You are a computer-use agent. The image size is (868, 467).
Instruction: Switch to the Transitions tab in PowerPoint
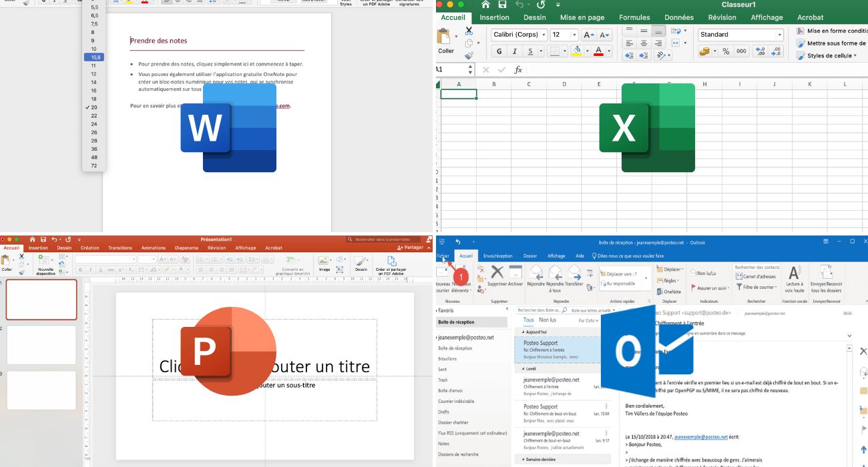(x=120, y=248)
